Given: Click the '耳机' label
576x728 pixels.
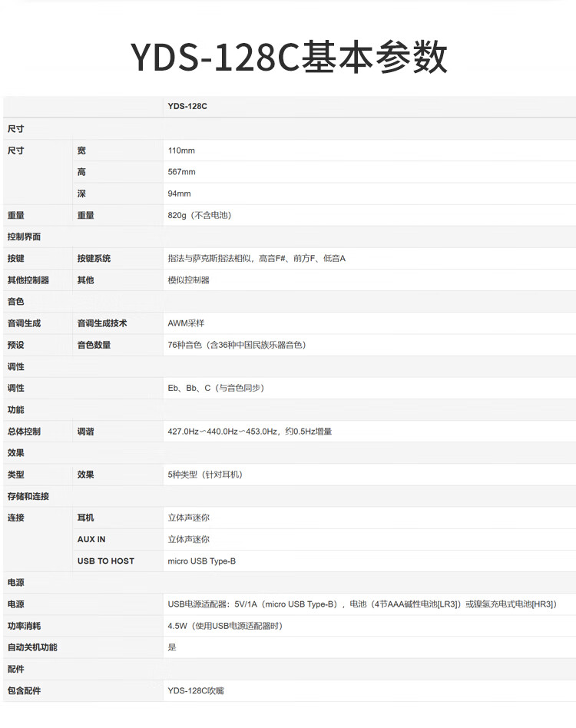Looking at the screenshot, I should (85, 518).
